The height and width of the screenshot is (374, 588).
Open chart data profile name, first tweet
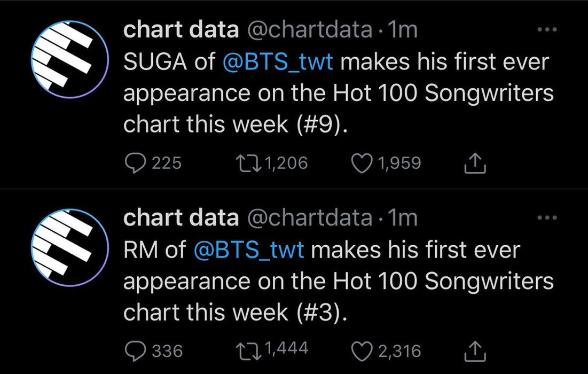(x=181, y=30)
